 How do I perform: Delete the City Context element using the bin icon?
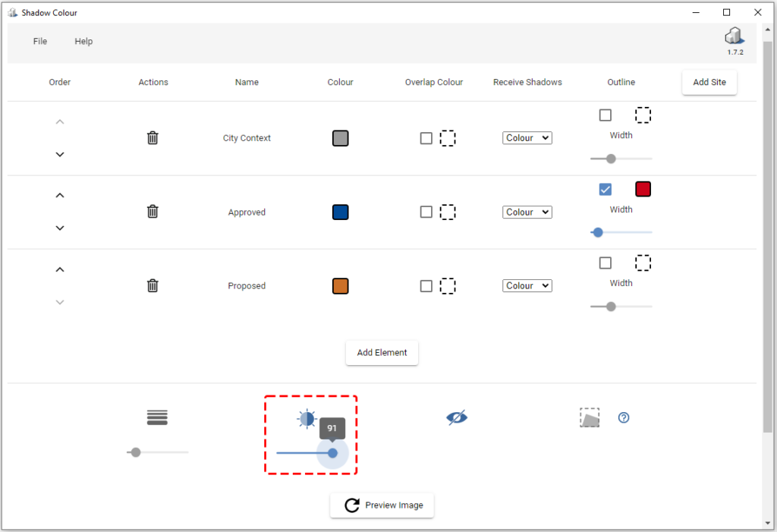[x=153, y=138]
